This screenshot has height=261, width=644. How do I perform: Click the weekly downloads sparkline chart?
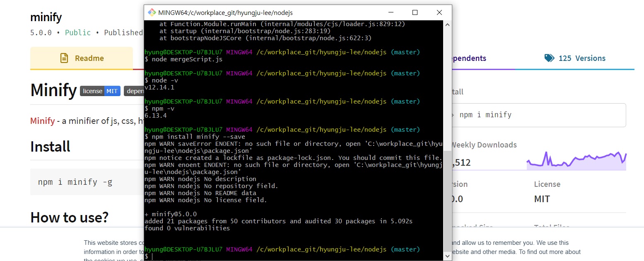pyautogui.click(x=576, y=161)
